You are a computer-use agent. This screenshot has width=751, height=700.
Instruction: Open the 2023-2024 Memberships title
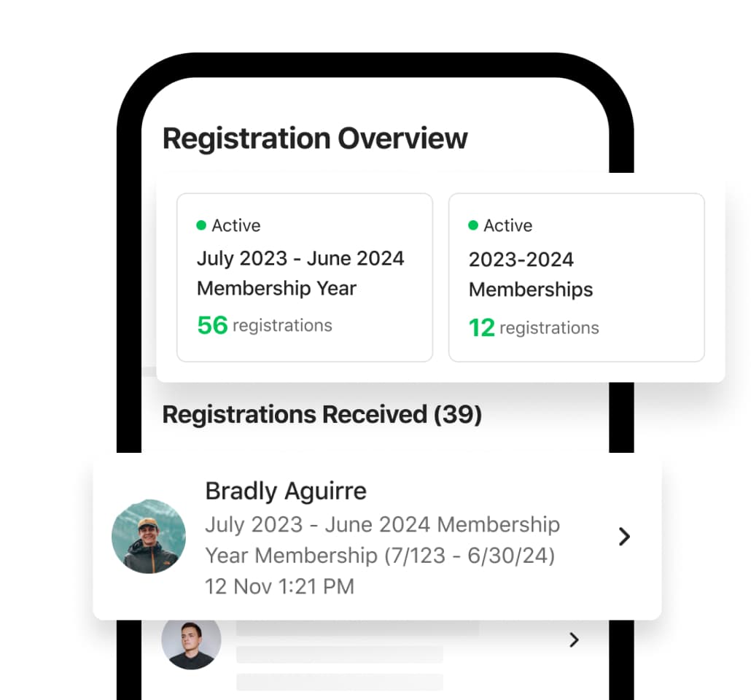tap(530, 274)
